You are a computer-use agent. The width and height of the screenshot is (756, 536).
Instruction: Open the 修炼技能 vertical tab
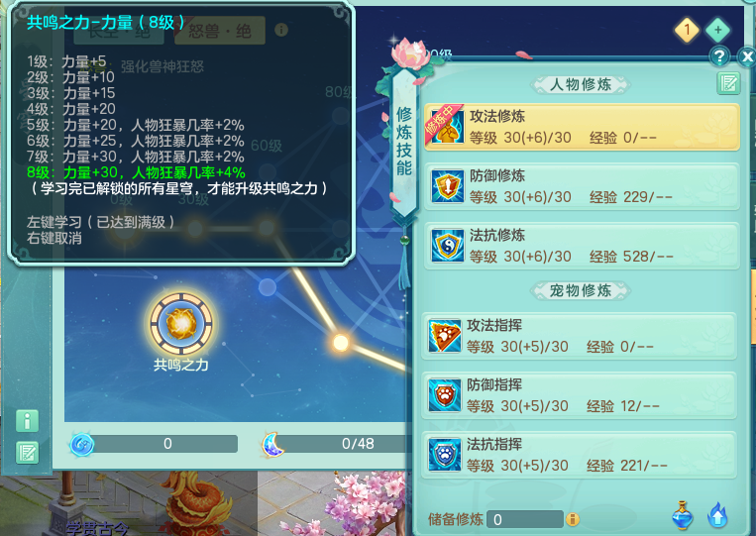pos(404,142)
